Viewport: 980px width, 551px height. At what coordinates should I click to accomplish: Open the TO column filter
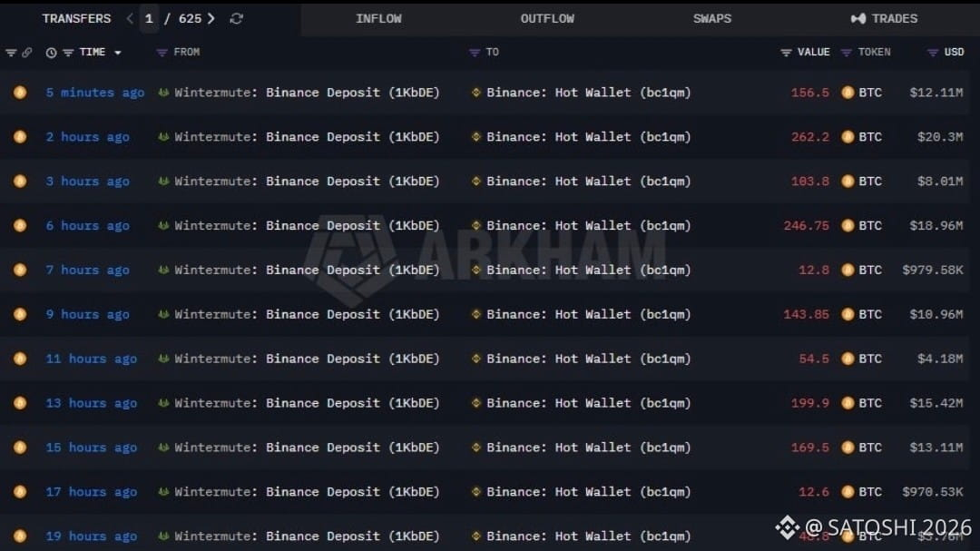point(475,53)
